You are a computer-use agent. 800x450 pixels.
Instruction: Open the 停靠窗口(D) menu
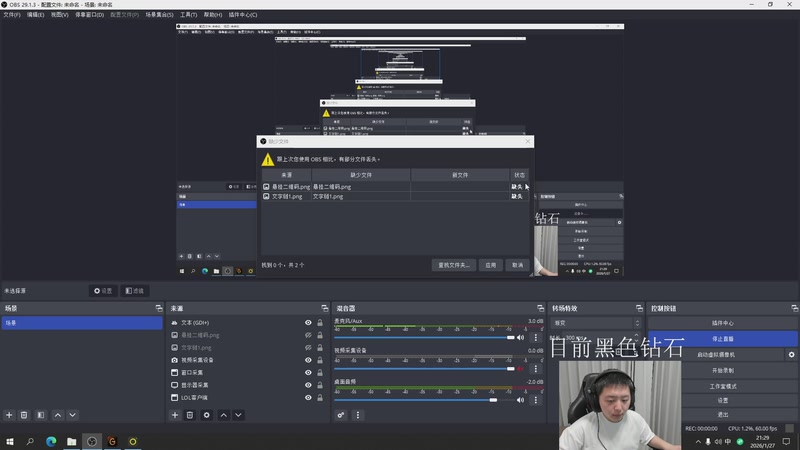[89, 15]
